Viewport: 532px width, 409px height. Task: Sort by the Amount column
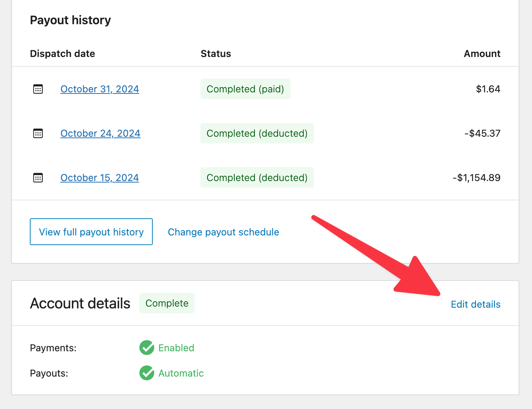coord(482,53)
